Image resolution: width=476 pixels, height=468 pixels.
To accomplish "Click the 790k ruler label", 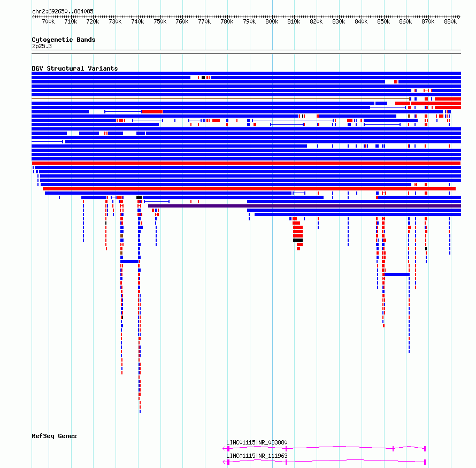I will [x=249, y=22].
